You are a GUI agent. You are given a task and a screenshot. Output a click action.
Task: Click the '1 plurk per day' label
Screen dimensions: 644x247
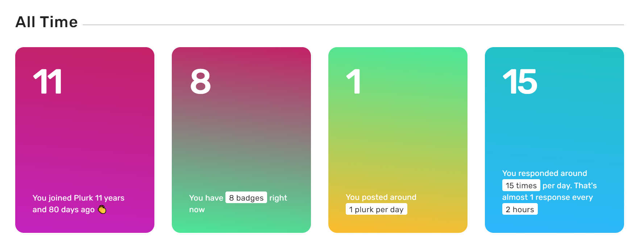pos(377,209)
